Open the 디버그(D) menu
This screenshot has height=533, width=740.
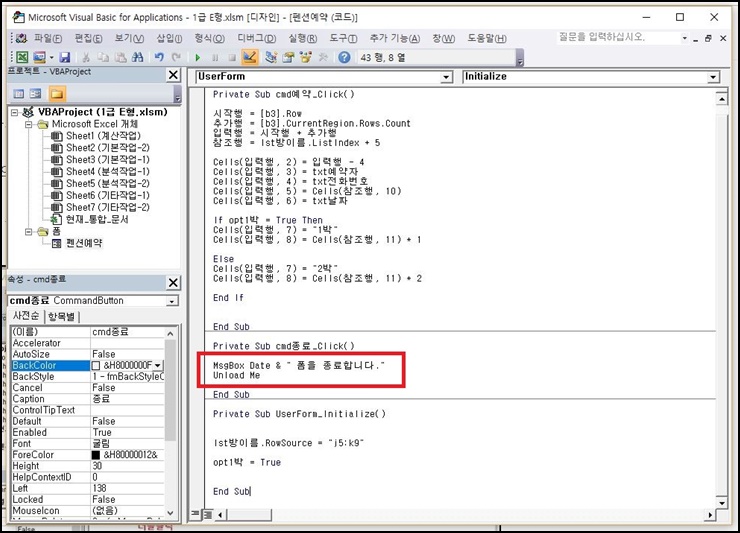pos(256,38)
